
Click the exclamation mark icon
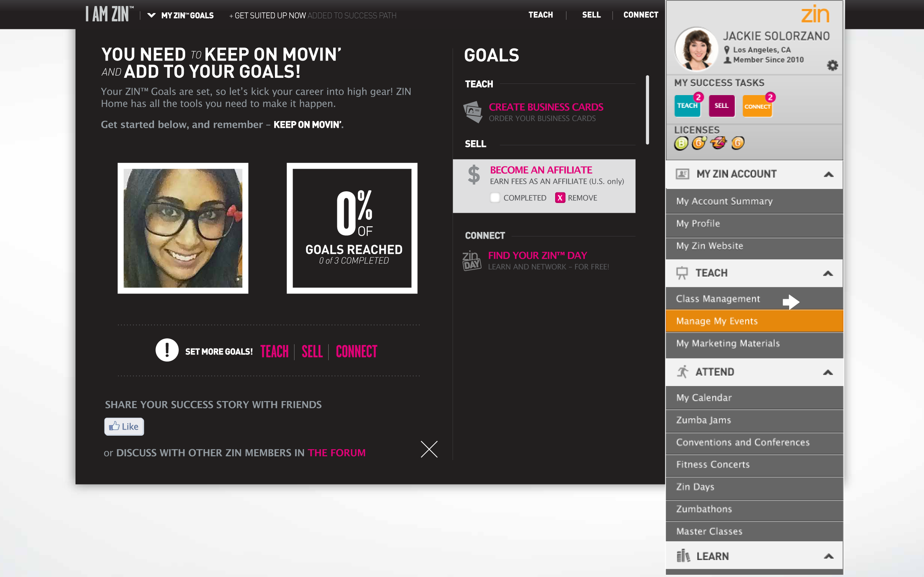click(167, 350)
